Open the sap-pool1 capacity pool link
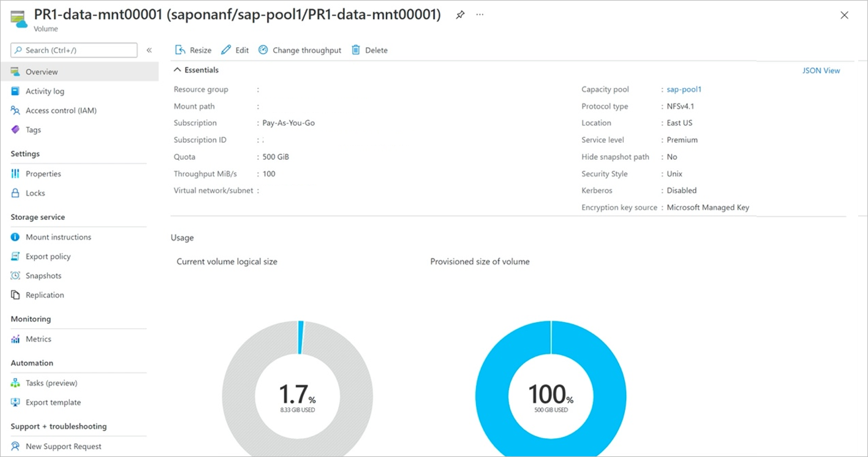The width and height of the screenshot is (868, 457). pos(684,89)
